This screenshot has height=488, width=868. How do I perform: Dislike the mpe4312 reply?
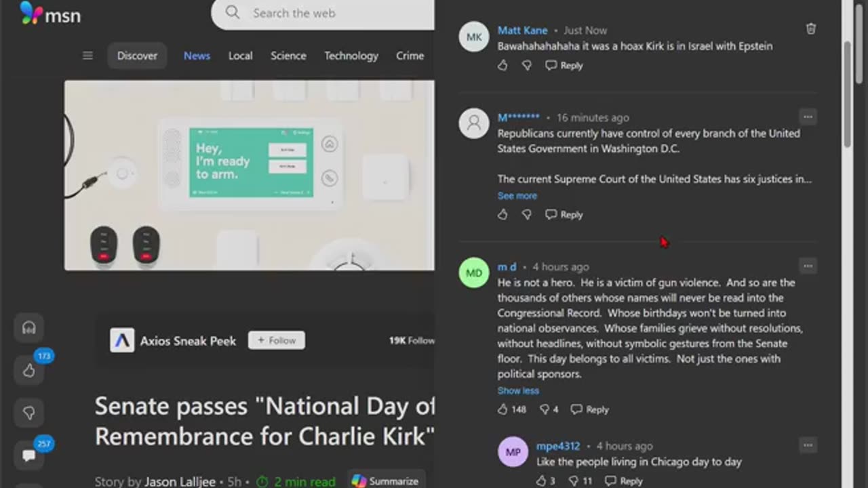tap(580, 481)
